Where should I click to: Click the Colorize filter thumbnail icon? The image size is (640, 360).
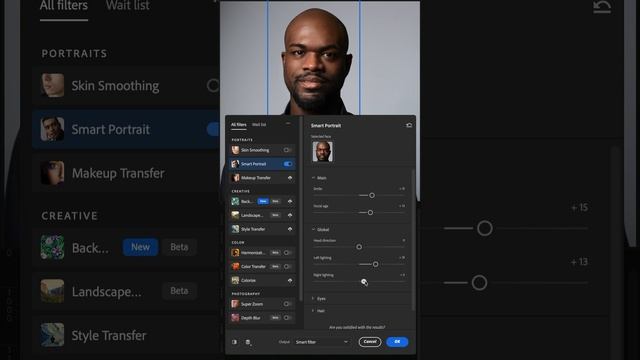pos(236,280)
